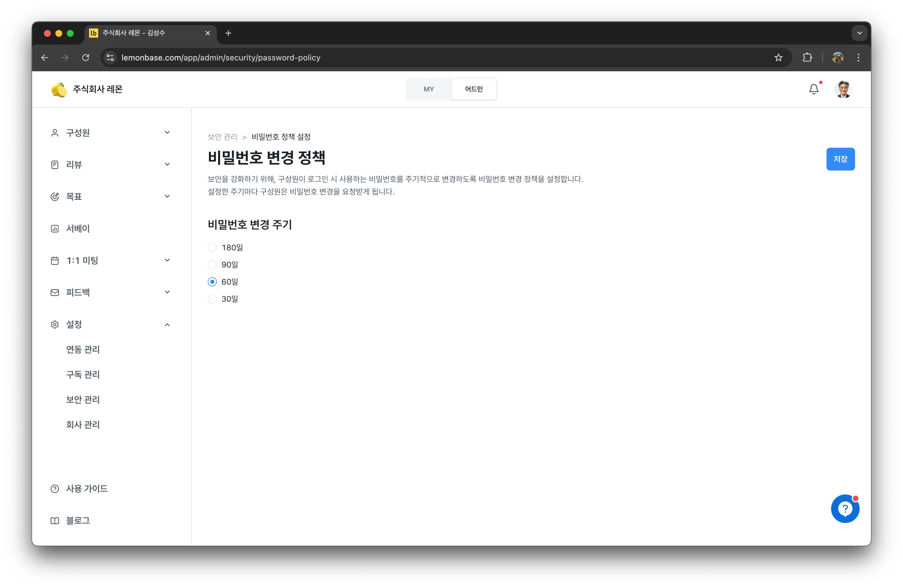Image resolution: width=903 pixels, height=588 pixels.
Task: Open 연동 관리 settings submenu
Action: point(83,350)
